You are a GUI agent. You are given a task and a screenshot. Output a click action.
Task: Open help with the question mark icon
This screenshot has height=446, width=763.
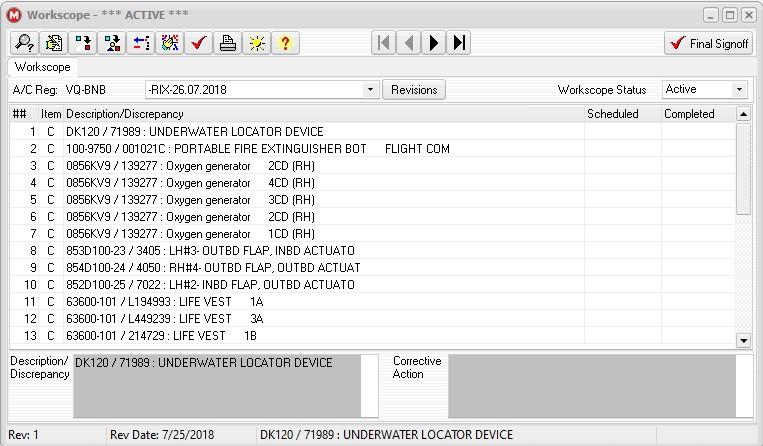pyautogui.click(x=286, y=43)
